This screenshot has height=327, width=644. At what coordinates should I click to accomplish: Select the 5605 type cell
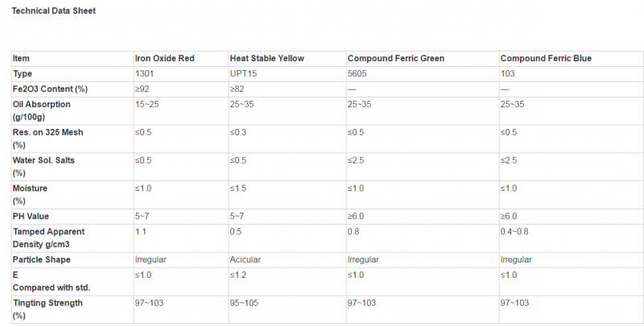(x=357, y=73)
